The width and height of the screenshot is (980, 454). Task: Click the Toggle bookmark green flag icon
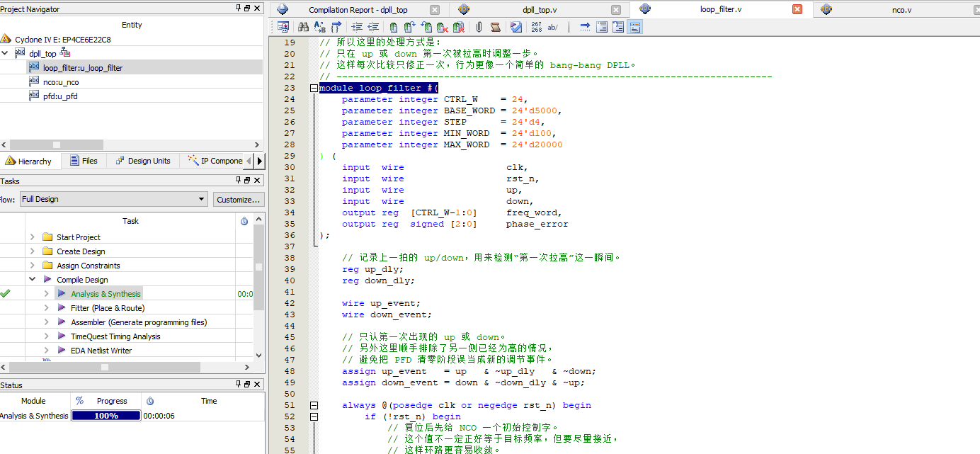pyautogui.click(x=394, y=27)
